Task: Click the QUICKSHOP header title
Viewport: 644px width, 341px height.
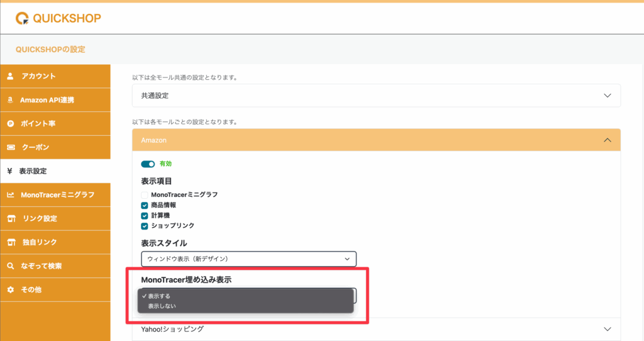Action: point(67,18)
